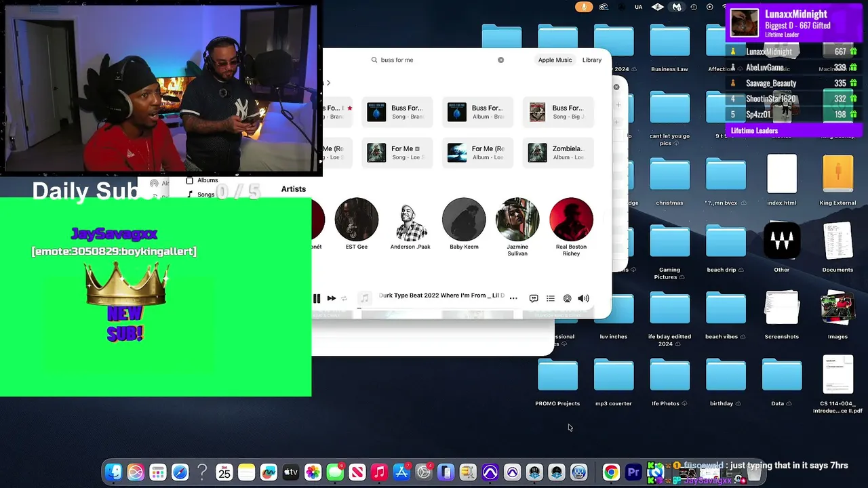Open Music app from the Dock
This screenshot has width=868, height=488.
pyautogui.click(x=379, y=472)
